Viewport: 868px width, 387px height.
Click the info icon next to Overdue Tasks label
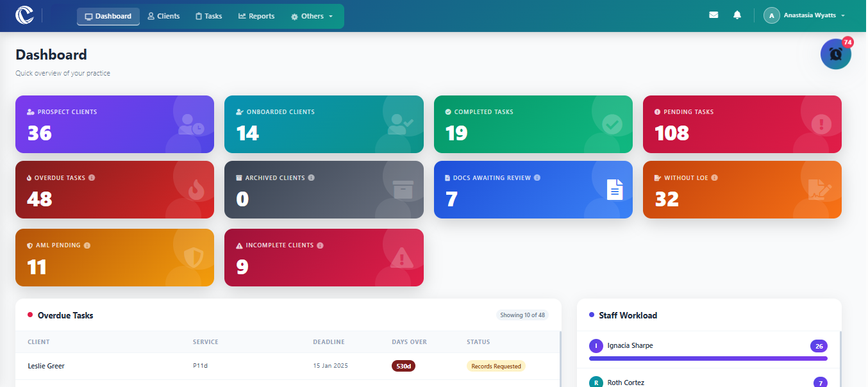coord(92,177)
